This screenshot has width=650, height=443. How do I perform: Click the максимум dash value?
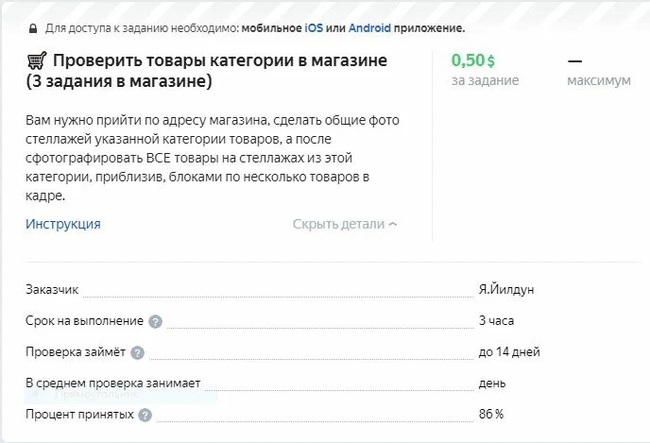[x=575, y=61]
